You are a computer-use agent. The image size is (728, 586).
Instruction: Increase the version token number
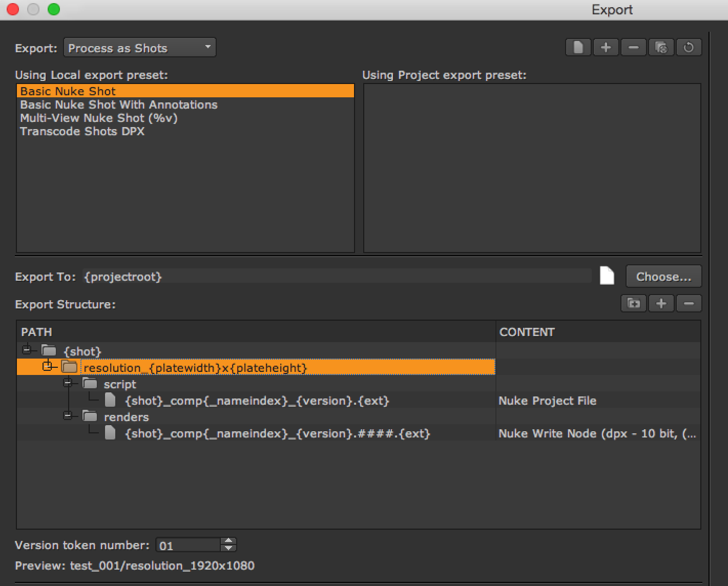pyautogui.click(x=228, y=541)
